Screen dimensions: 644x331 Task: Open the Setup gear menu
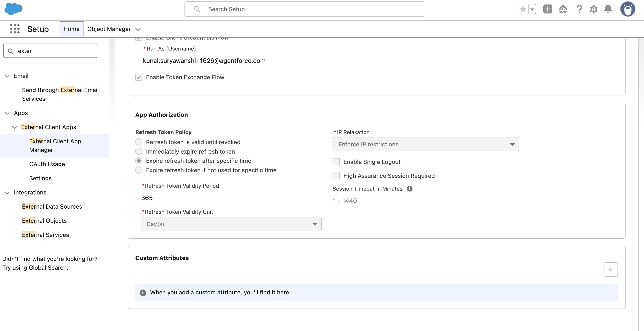593,9
